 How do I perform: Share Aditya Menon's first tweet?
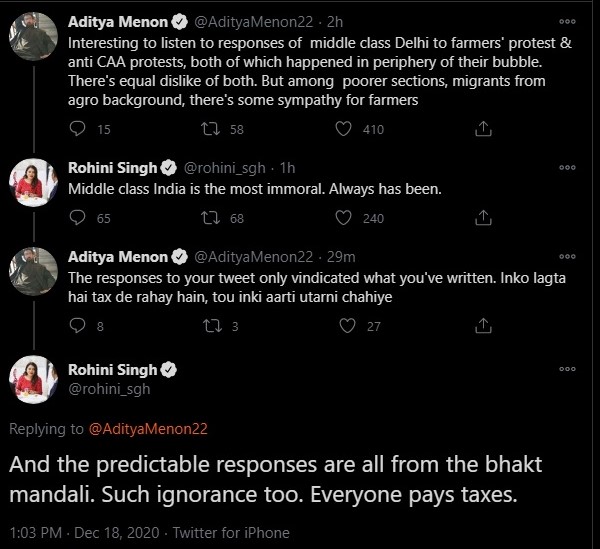coord(483,128)
